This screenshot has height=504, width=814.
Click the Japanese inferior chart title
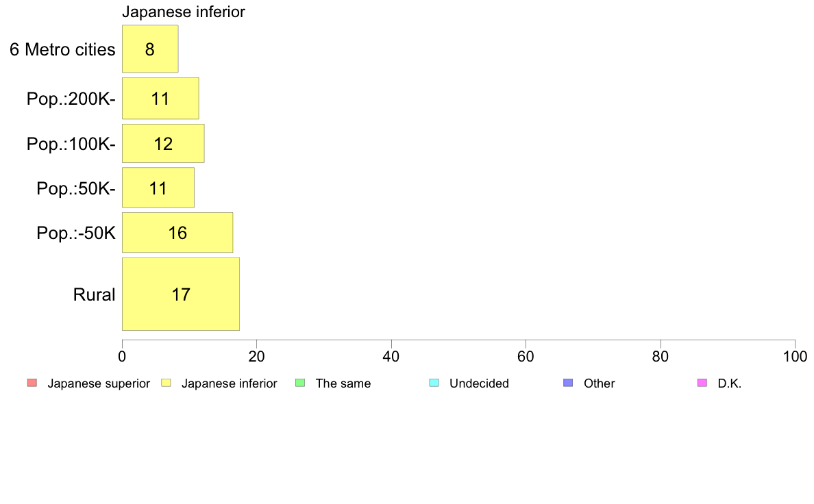coord(183,12)
